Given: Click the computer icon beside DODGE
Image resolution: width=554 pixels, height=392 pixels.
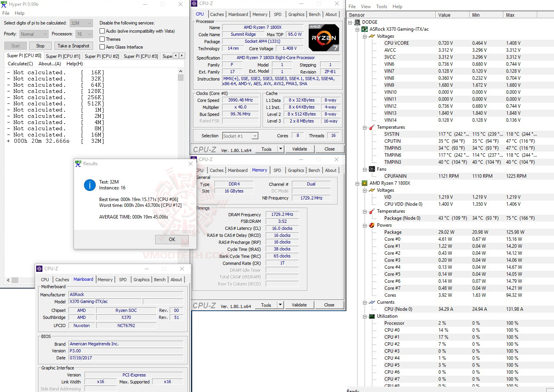Looking at the screenshot, I should [x=357, y=22].
